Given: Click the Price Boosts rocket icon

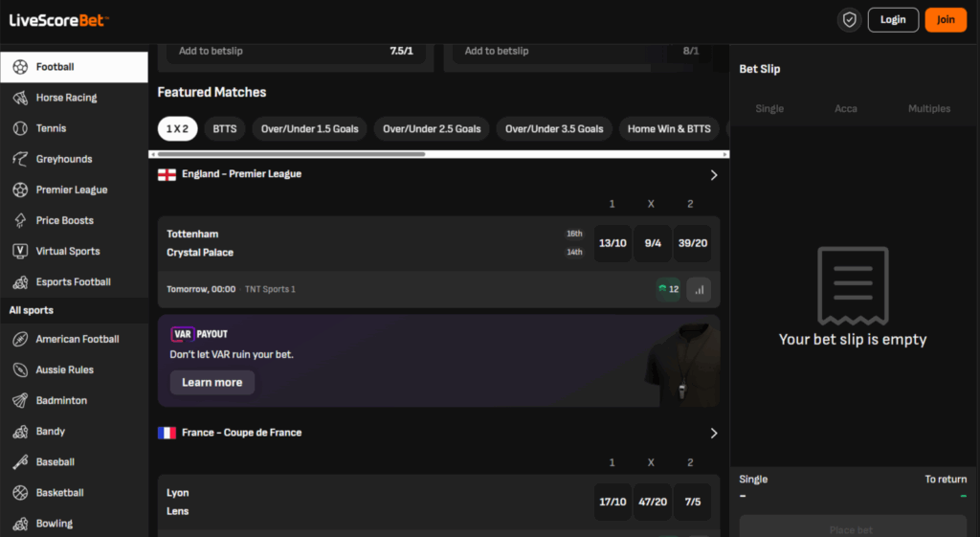Looking at the screenshot, I should (20, 220).
